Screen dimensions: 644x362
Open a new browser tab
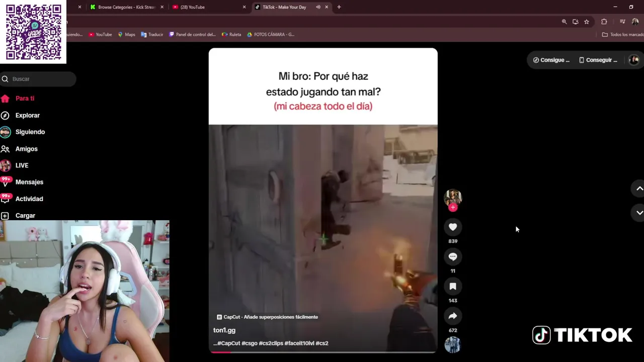tap(339, 7)
